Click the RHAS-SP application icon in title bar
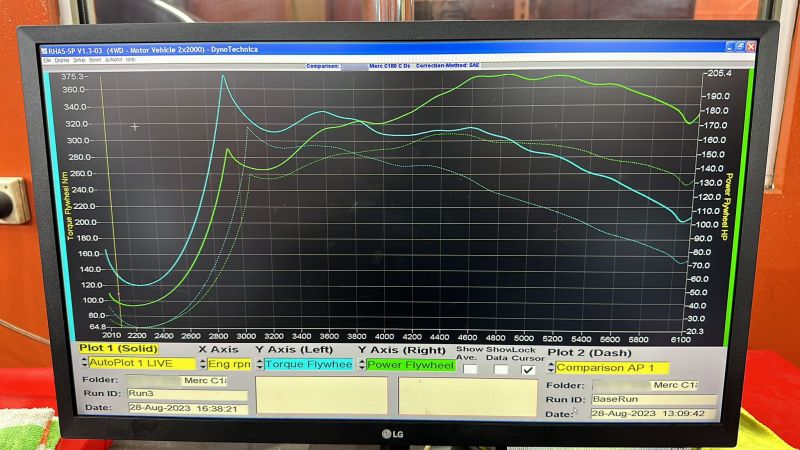Image resolution: width=800 pixels, height=450 pixels. pyautogui.click(x=44, y=51)
